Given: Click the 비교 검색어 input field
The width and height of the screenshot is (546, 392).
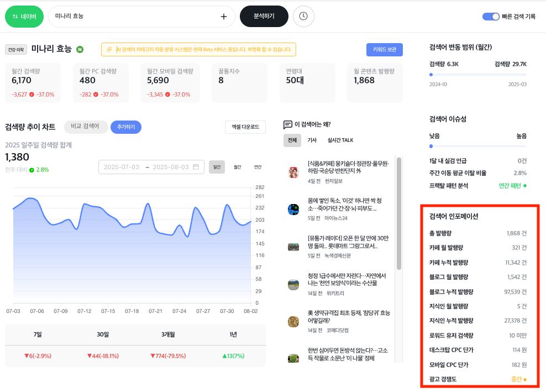Looking at the screenshot, I should 85,127.
